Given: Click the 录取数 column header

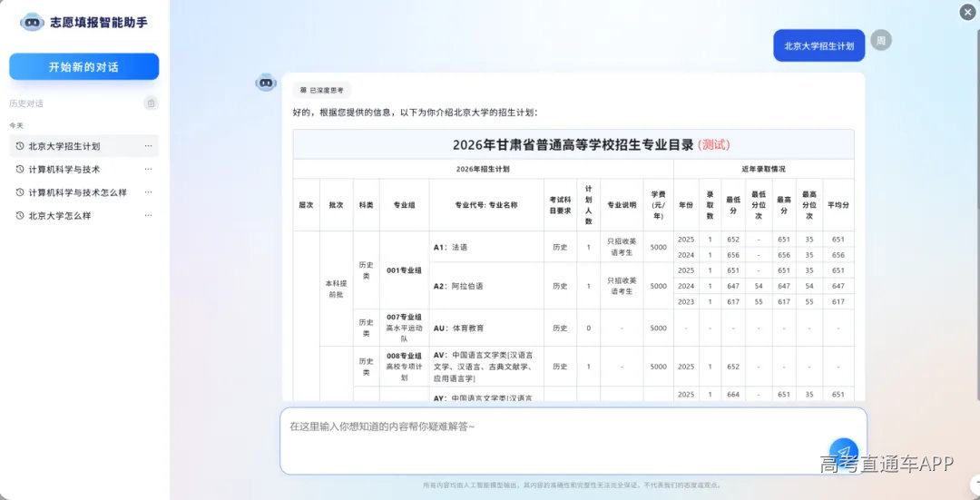Looking at the screenshot, I should point(710,205).
